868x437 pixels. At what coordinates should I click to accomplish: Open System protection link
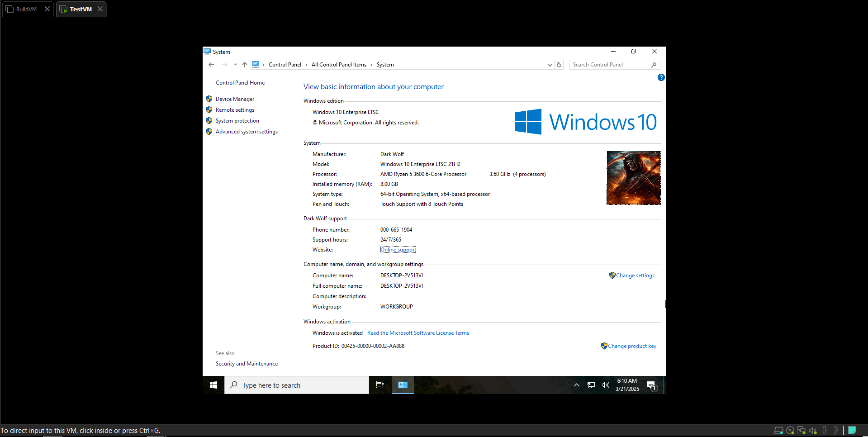click(237, 121)
